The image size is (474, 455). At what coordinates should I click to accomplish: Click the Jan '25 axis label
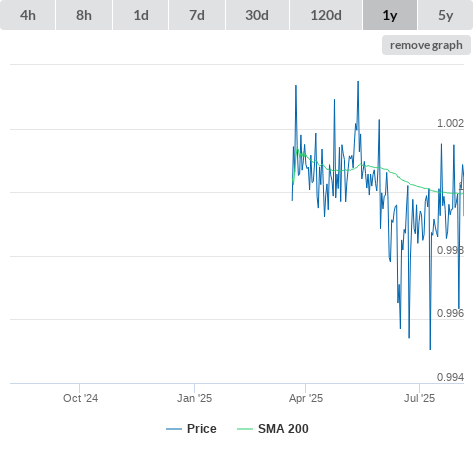[x=194, y=398]
